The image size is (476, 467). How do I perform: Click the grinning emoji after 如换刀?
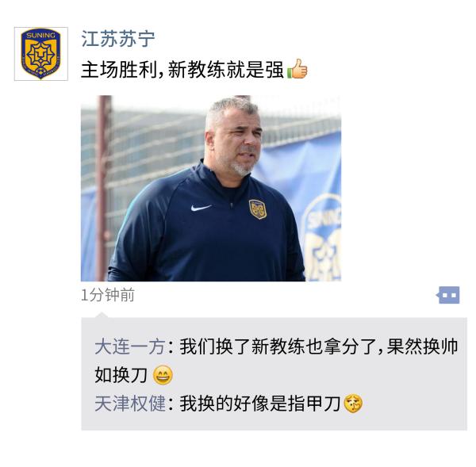coord(163,375)
